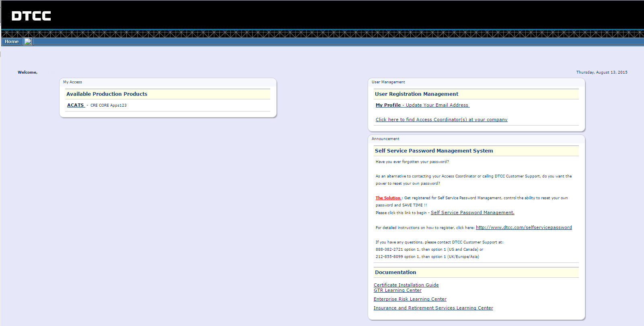Click the 'CRE CORE Apps123' text
The width and height of the screenshot is (644, 326).
(x=109, y=105)
